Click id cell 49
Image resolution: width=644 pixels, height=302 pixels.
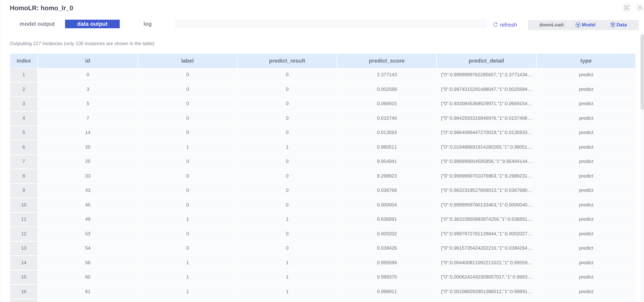point(88,219)
